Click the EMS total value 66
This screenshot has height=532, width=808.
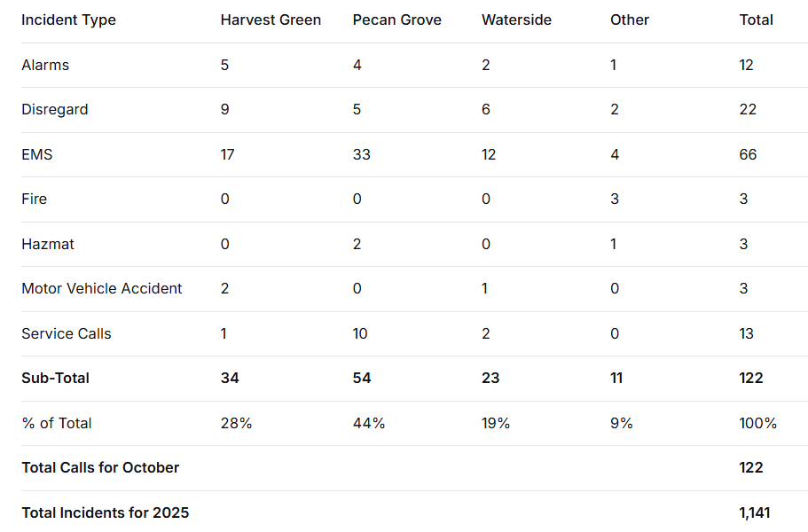(748, 154)
